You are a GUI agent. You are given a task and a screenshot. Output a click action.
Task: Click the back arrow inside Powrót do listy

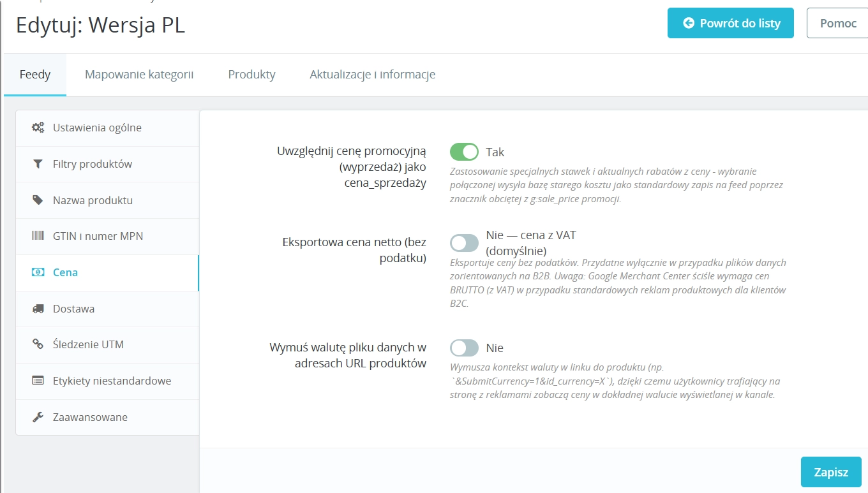coord(689,23)
